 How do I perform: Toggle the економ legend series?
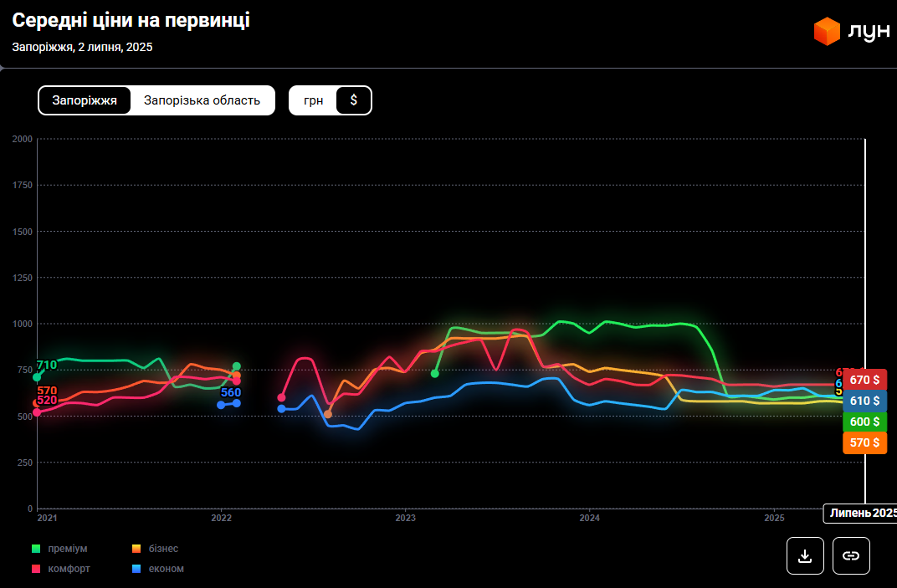[166, 569]
